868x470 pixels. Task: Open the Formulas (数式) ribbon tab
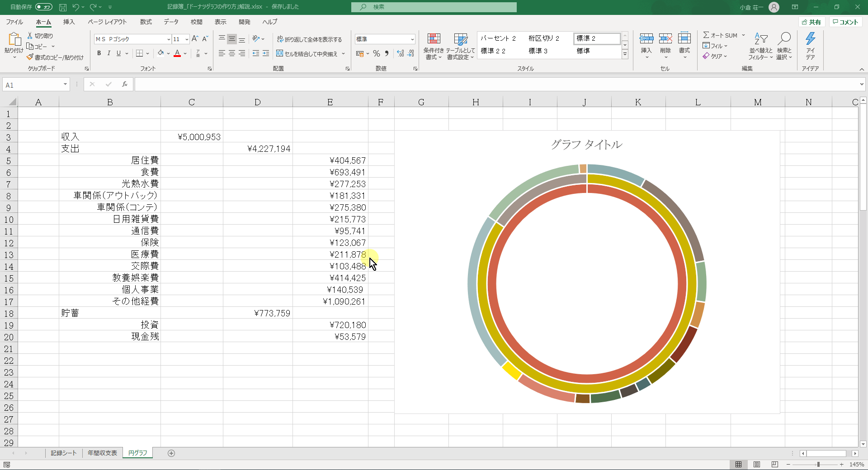click(146, 22)
